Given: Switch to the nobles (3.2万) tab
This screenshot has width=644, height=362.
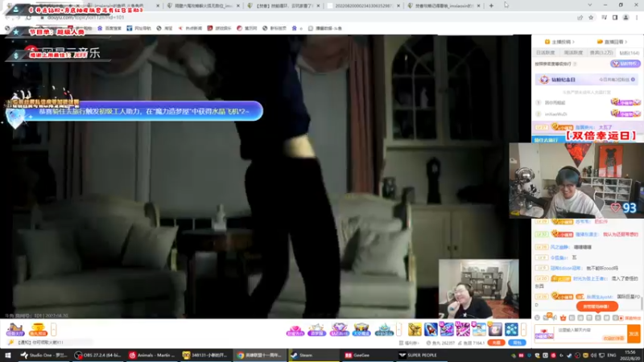Looking at the screenshot, I should pos(601,53).
